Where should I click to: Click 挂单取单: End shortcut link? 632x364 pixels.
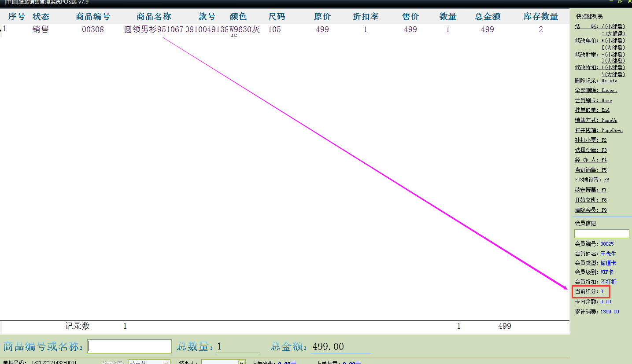[x=592, y=110]
